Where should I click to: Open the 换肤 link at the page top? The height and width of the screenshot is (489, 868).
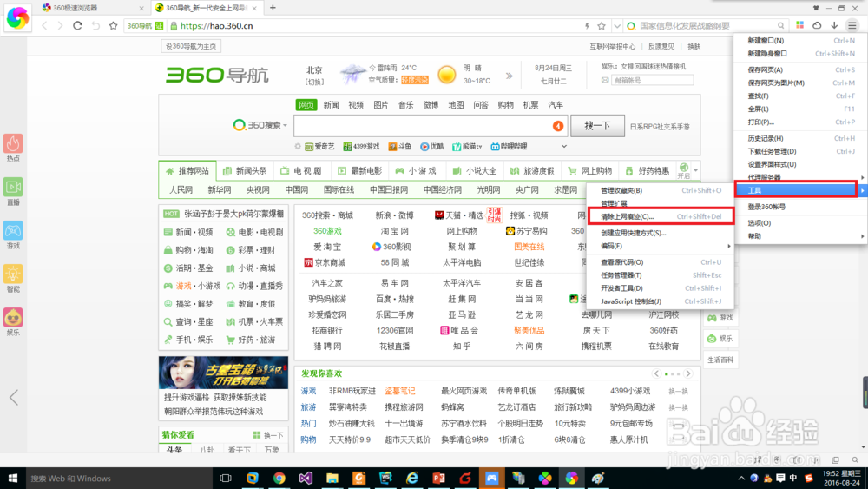[694, 47]
